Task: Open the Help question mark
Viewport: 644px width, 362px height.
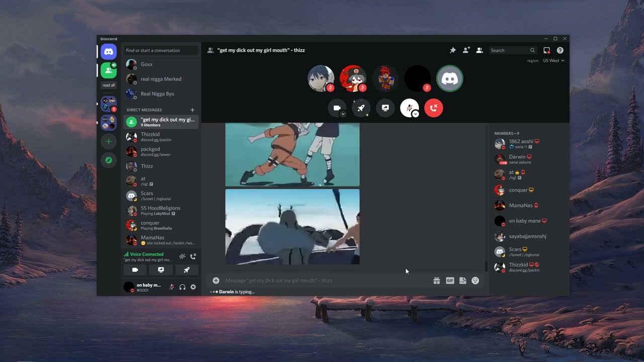Action: click(560, 50)
